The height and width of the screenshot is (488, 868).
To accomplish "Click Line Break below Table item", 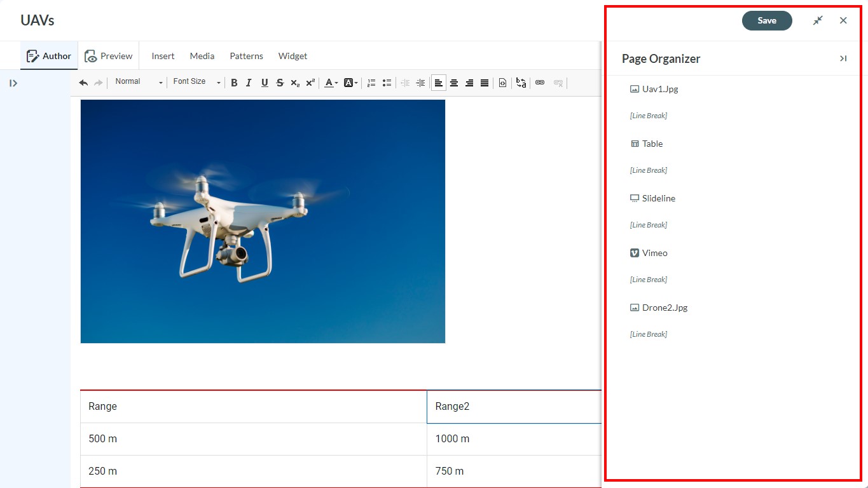I will (x=649, y=170).
